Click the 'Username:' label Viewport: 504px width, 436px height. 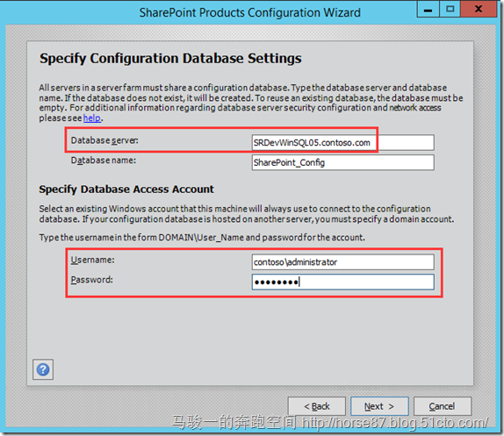(x=92, y=260)
